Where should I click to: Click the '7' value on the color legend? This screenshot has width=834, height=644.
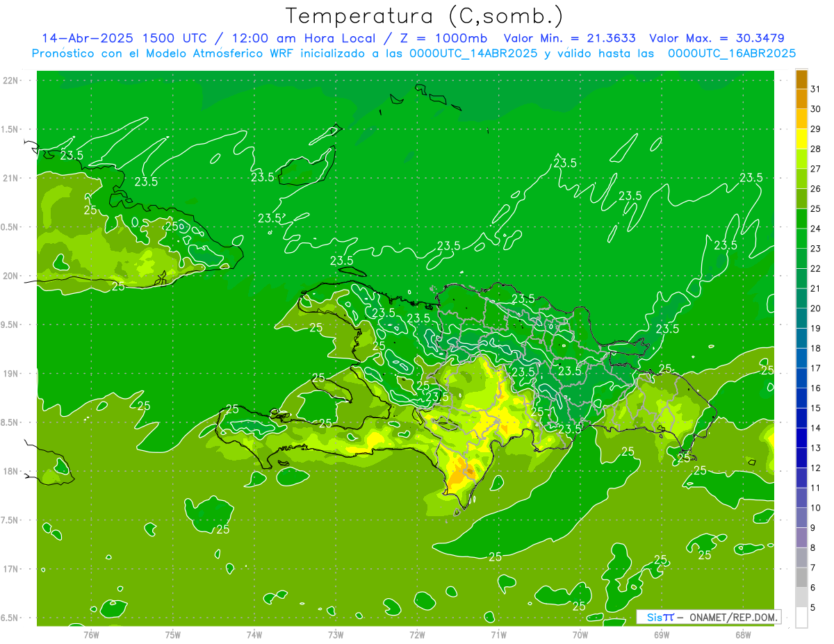tap(813, 568)
